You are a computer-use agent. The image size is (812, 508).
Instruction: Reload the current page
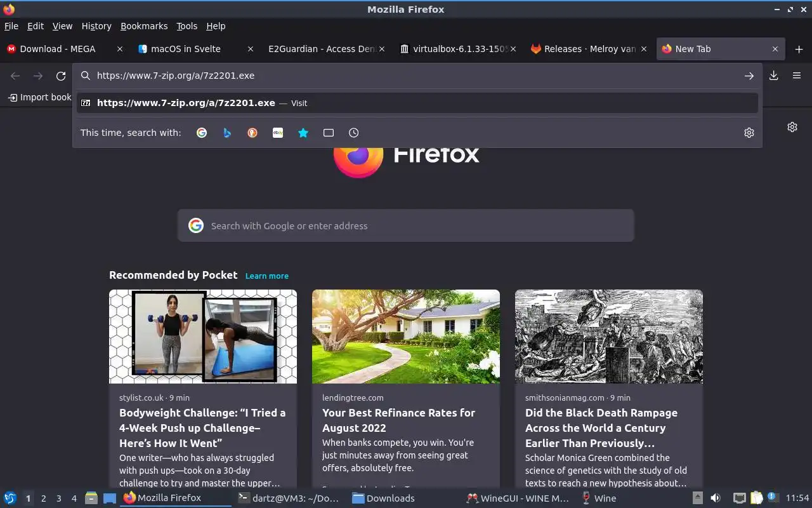61,76
